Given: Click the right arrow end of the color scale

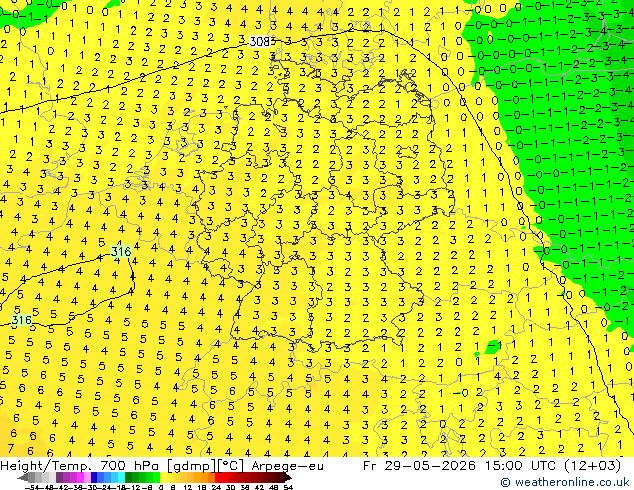Looking at the screenshot, I should tap(288, 477).
